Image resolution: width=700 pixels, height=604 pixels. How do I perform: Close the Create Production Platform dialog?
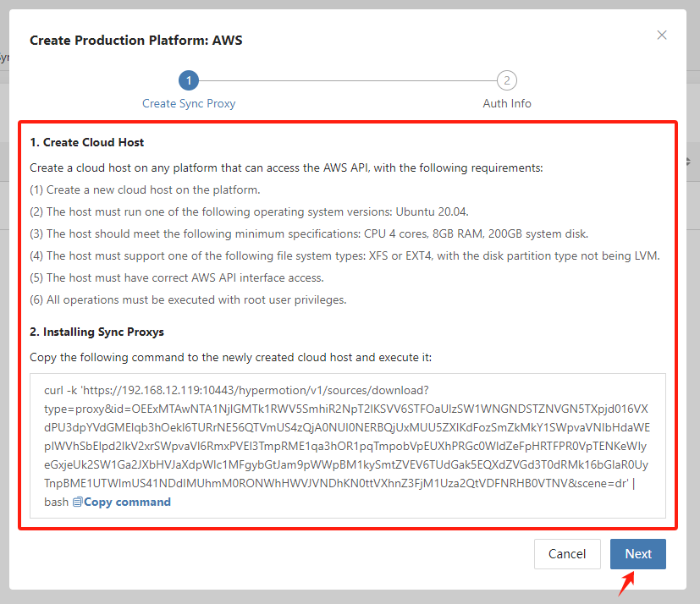point(662,36)
